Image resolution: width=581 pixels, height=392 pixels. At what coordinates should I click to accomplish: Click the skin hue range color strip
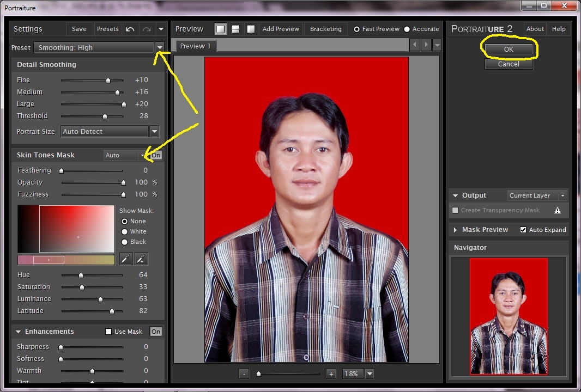point(66,260)
